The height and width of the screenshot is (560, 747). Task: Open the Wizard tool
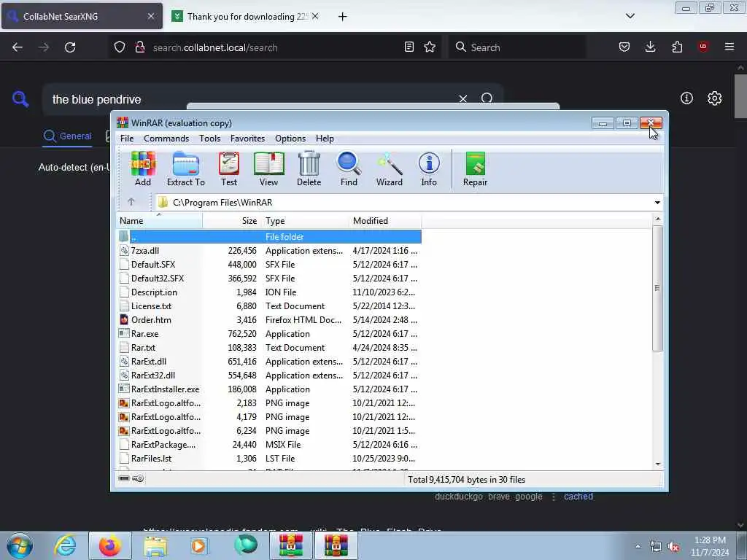pyautogui.click(x=390, y=168)
